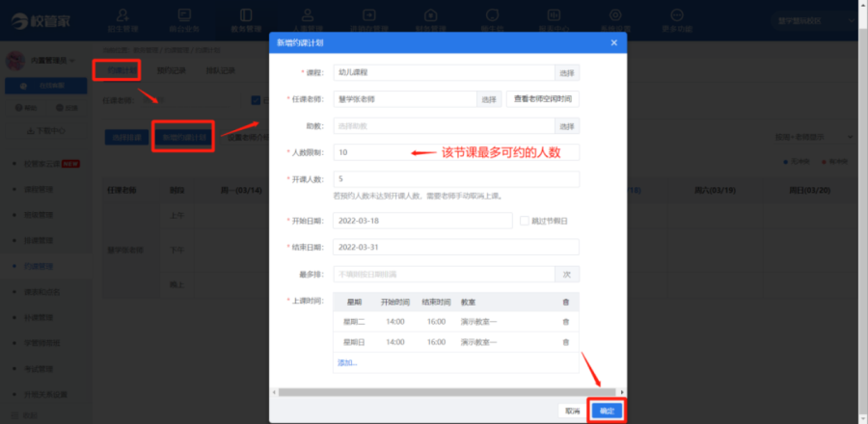Click the 助教 input field
The image size is (868, 424).
point(444,126)
